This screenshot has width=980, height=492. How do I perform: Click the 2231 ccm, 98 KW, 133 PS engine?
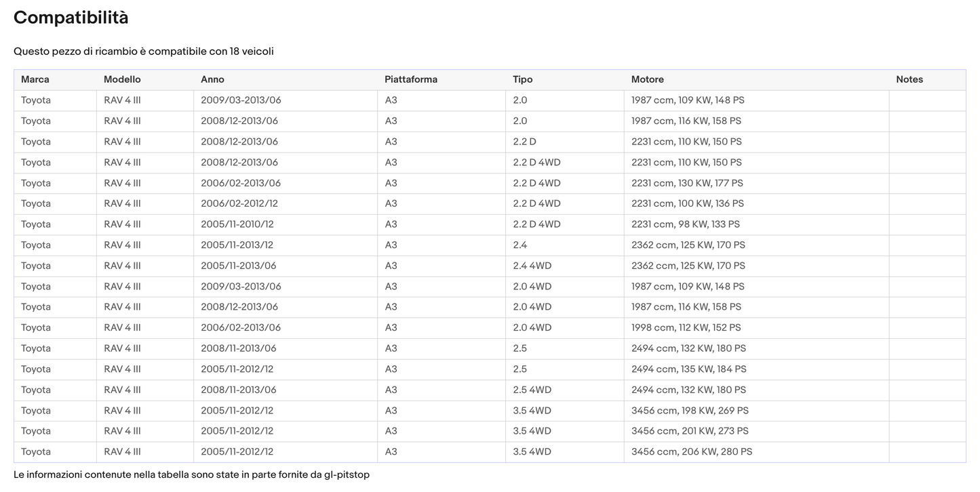[x=685, y=224]
